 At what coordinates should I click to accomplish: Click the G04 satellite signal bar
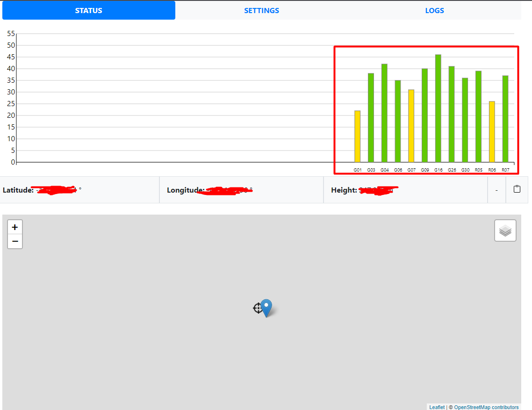[384, 113]
